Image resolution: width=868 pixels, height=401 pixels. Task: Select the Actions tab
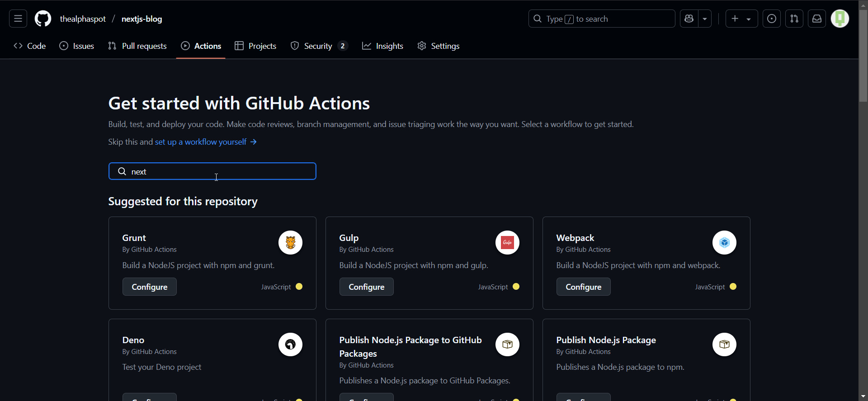[201, 46]
